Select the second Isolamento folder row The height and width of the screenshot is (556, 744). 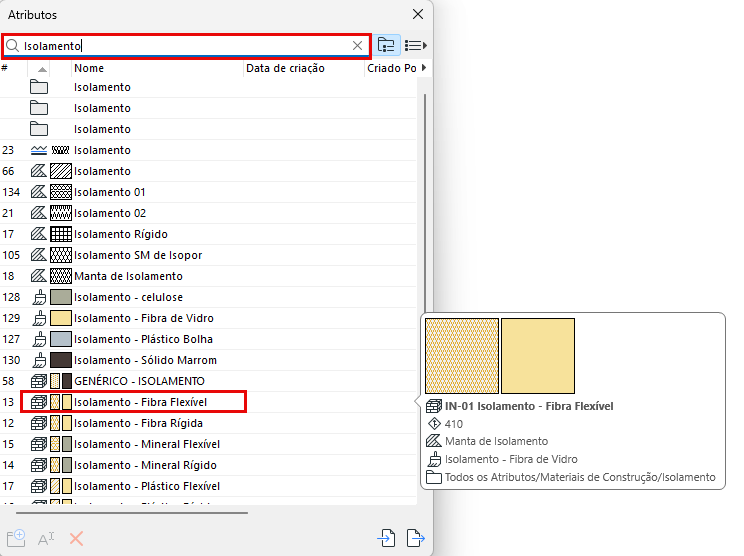[208, 108]
